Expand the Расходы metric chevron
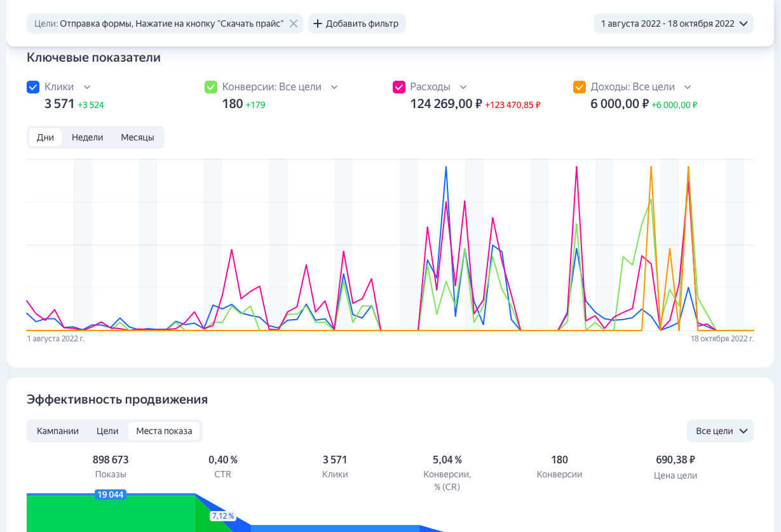This screenshot has height=532, width=781. pos(463,87)
